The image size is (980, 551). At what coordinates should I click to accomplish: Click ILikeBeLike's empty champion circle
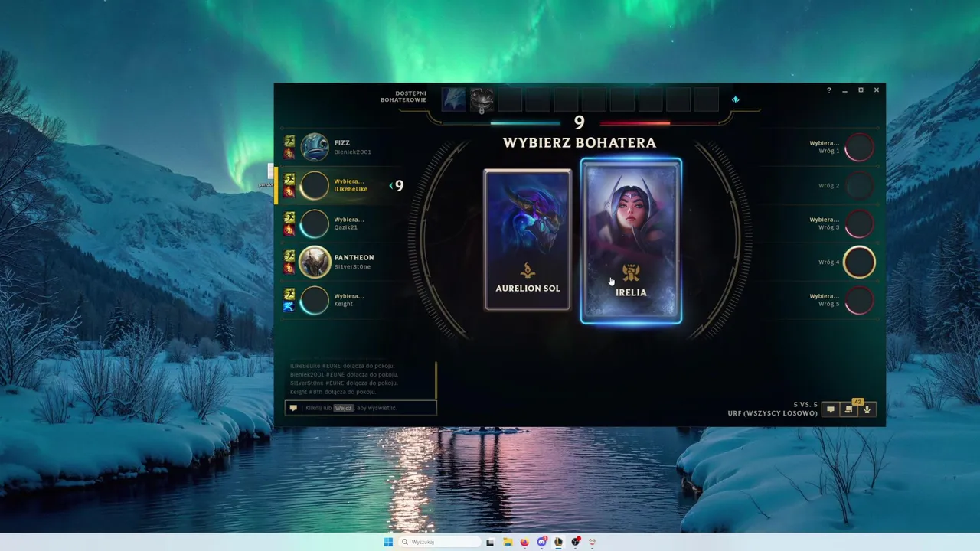315,185
